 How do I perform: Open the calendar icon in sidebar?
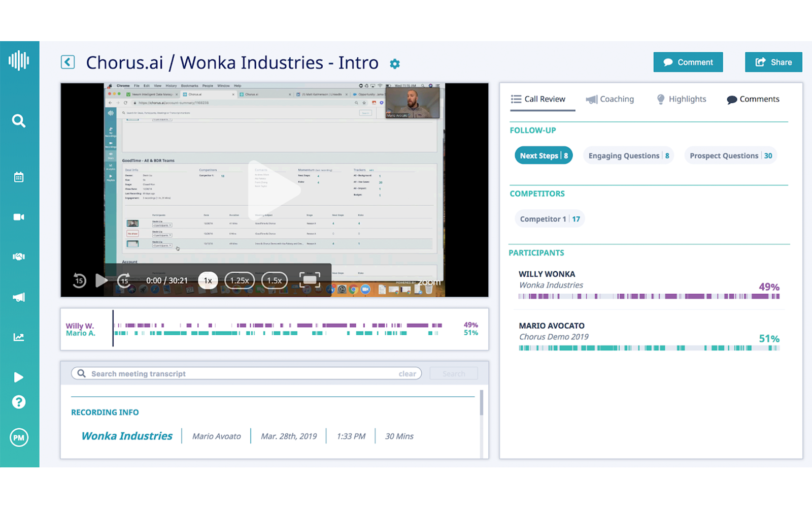(19, 177)
